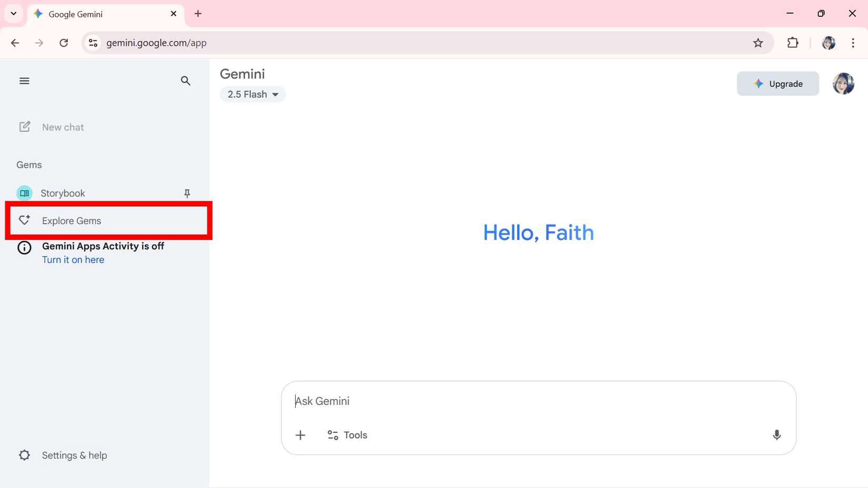Select the Storybook Gem icon
Image resolution: width=868 pixels, height=488 pixels.
(x=24, y=193)
